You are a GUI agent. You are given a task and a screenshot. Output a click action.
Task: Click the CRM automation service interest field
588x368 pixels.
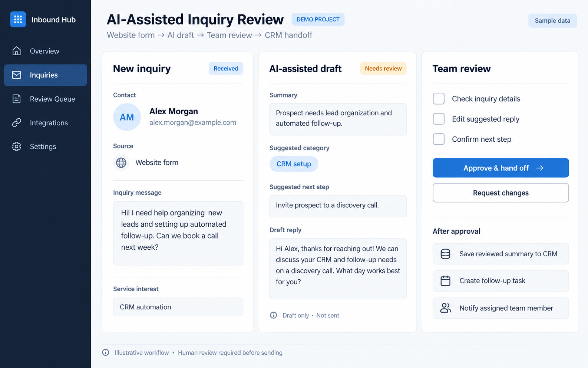click(x=178, y=307)
